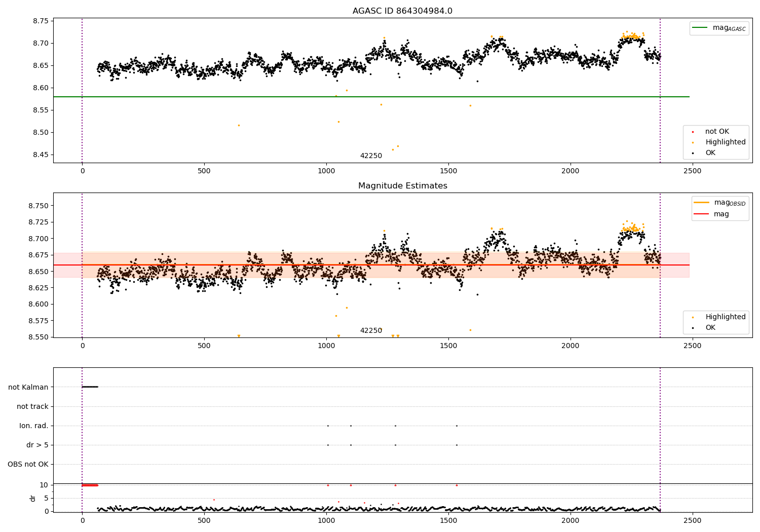Click the 'OBS not OK' axis label
The height and width of the screenshot is (532, 760).
pos(28,464)
